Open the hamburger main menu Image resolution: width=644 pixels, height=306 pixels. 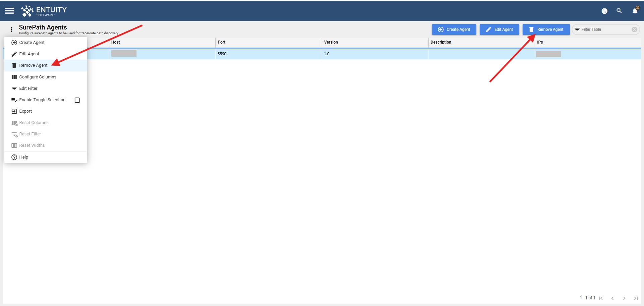(x=9, y=11)
